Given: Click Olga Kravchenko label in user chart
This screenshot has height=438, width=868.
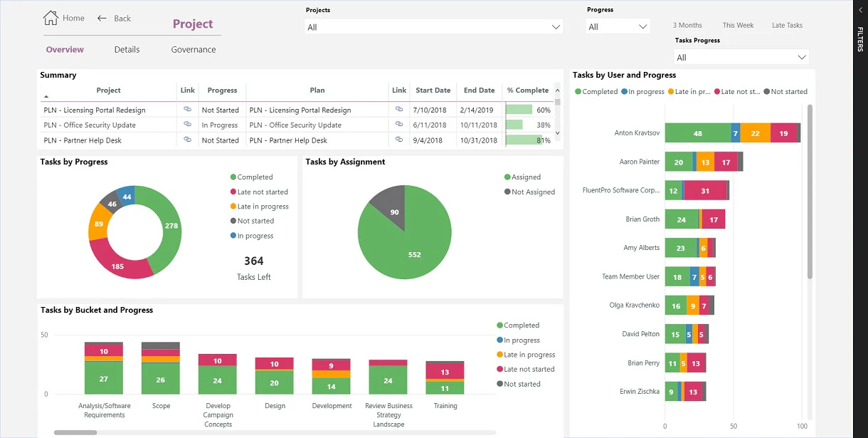Looking at the screenshot, I should point(635,305).
